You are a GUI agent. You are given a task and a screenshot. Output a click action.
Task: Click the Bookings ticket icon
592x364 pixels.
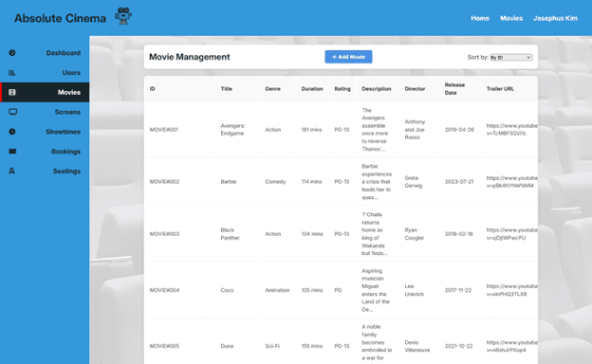(12, 152)
